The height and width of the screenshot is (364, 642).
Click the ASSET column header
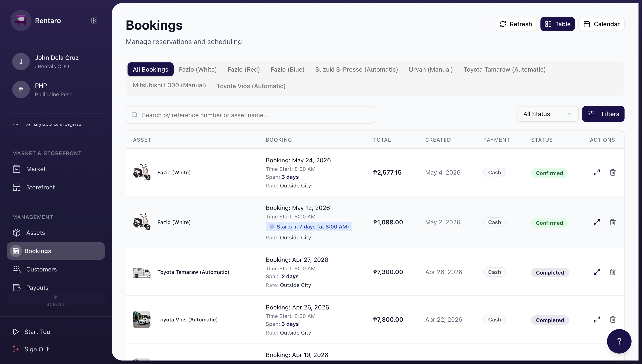click(142, 140)
